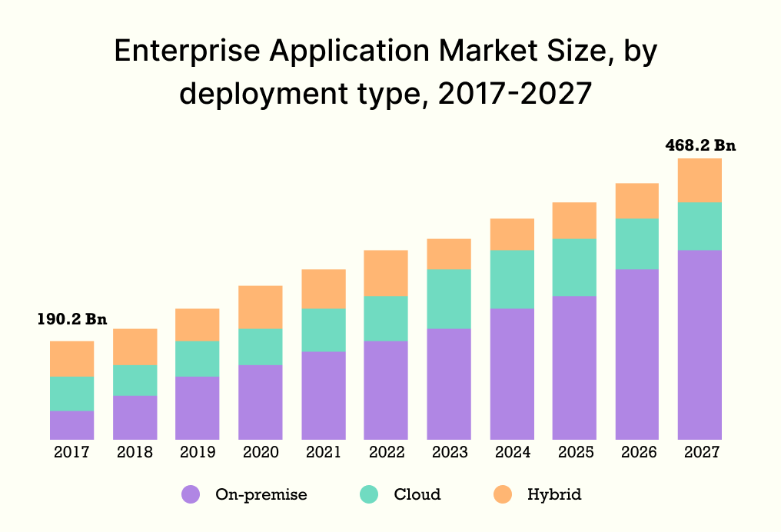Click the 2017 purple On-premise bar segment
This screenshot has width=781, height=532.
coord(71,425)
